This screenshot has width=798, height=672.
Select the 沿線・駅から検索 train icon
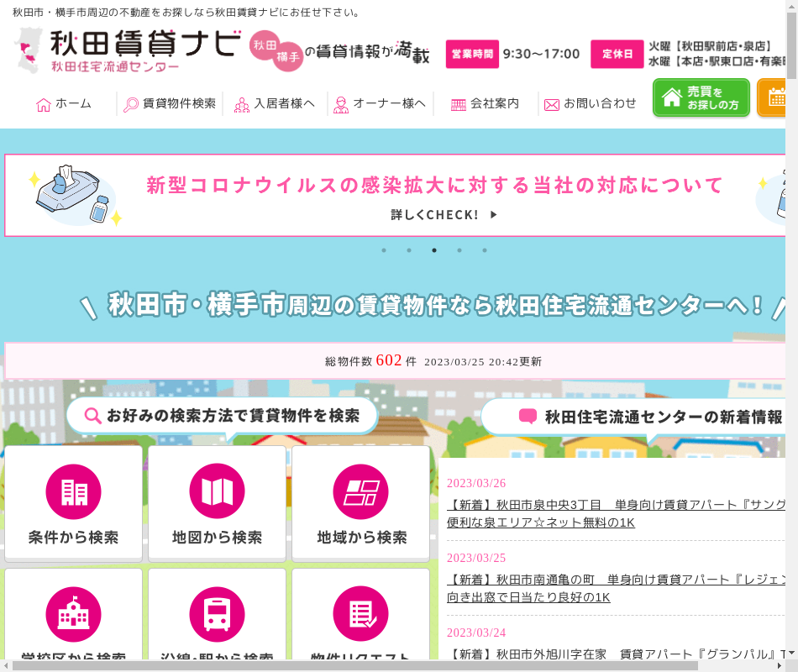tap(217, 614)
